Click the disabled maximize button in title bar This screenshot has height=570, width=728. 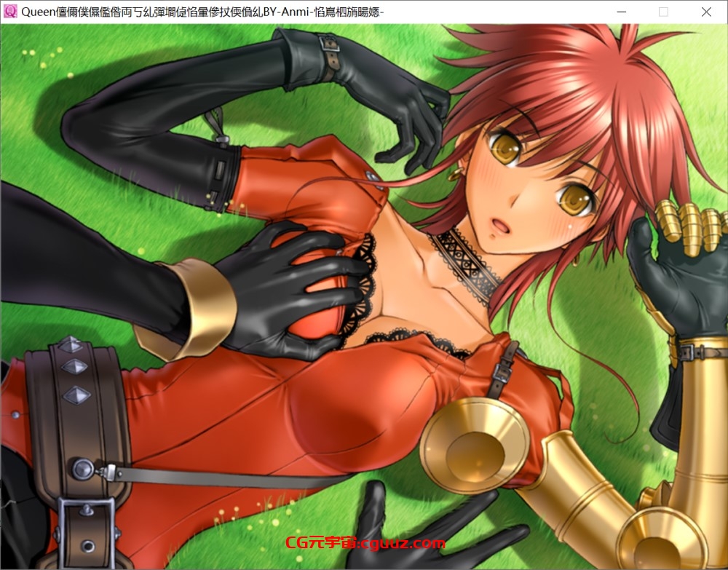click(x=663, y=12)
